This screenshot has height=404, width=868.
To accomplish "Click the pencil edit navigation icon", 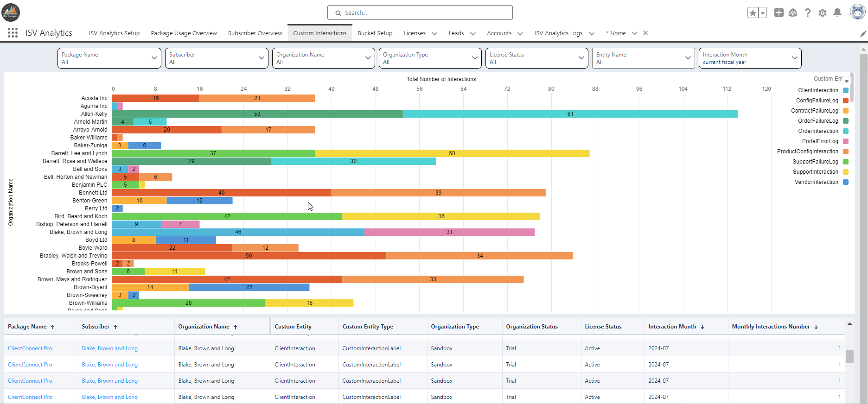I will pyautogui.click(x=863, y=33).
